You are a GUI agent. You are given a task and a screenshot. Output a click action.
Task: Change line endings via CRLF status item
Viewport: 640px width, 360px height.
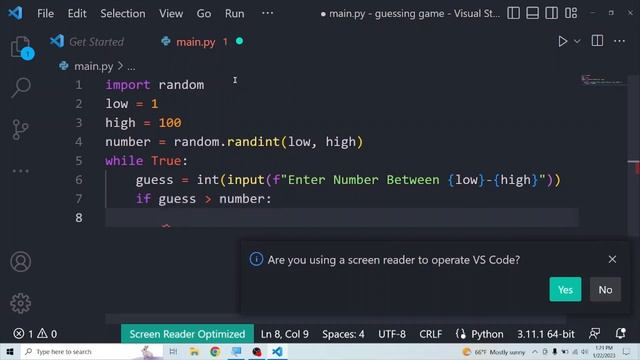point(431,334)
